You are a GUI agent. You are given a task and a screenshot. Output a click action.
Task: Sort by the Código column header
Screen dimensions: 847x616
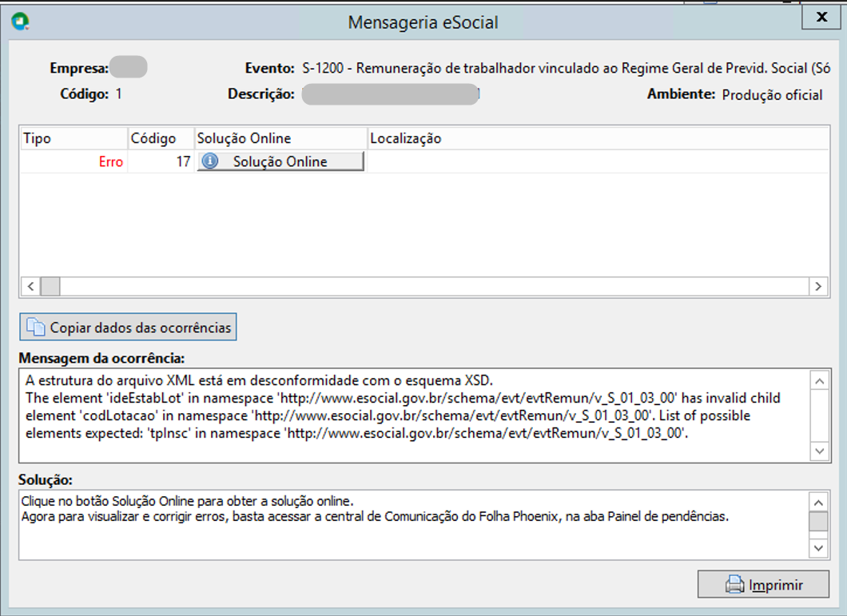click(x=161, y=138)
